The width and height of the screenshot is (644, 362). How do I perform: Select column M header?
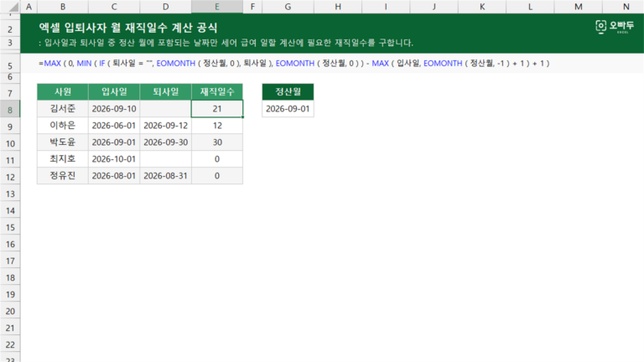(x=579, y=7)
